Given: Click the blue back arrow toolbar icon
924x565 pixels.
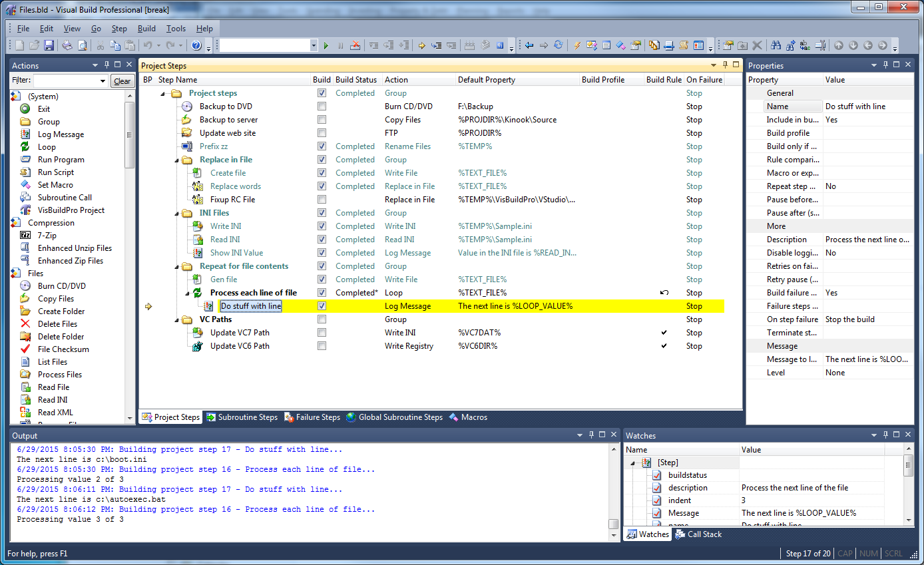Looking at the screenshot, I should tap(529, 45).
